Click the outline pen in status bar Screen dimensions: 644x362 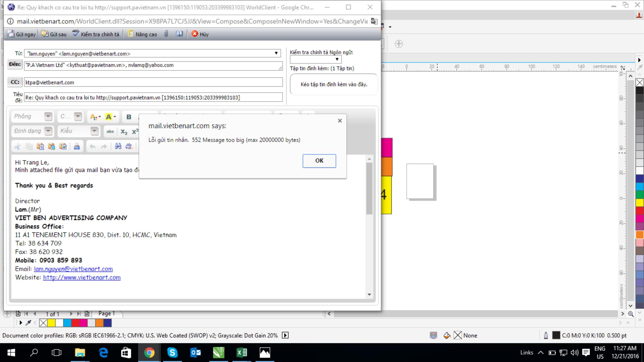(x=546, y=335)
